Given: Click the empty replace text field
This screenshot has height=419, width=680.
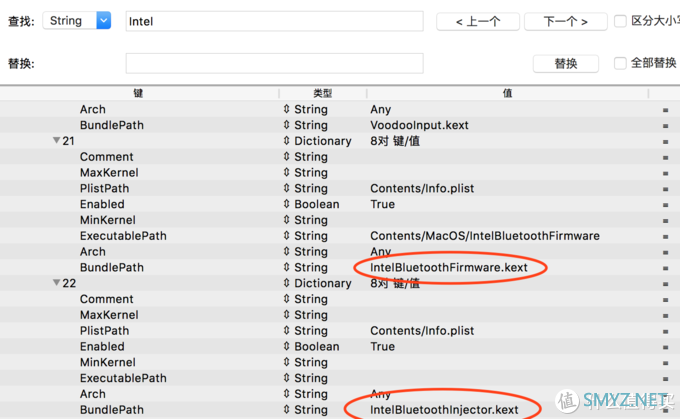Looking at the screenshot, I should coord(275,63).
